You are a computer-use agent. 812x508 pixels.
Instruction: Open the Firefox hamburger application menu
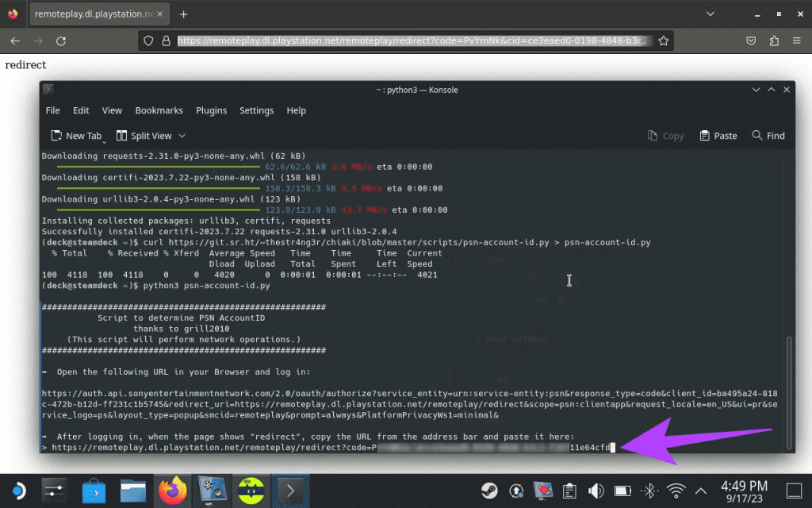pyautogui.click(x=797, y=41)
